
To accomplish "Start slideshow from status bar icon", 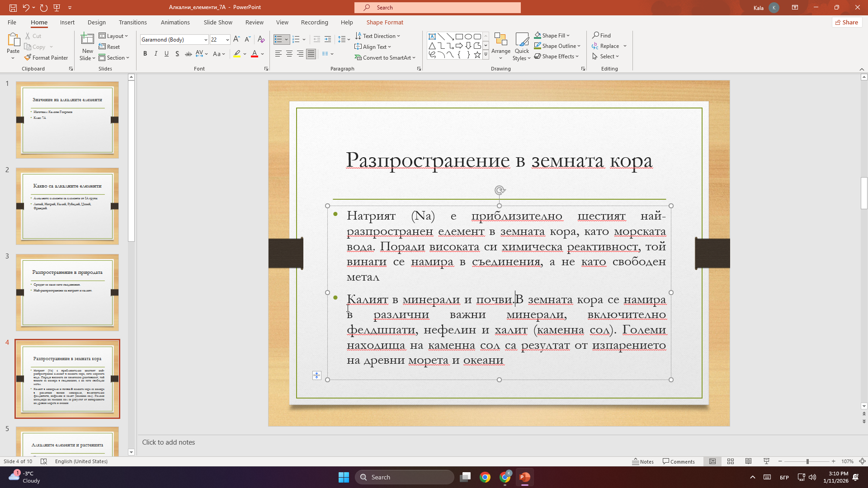I will pos(766,461).
